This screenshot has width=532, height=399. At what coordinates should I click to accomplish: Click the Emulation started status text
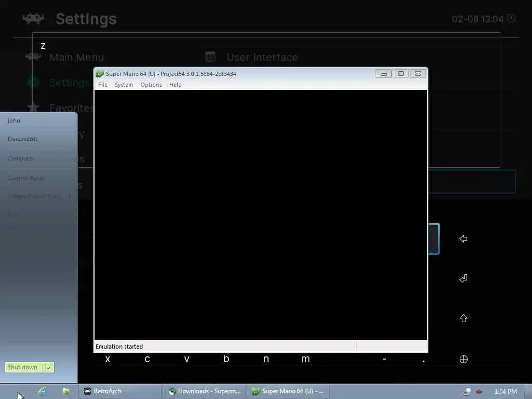119,347
